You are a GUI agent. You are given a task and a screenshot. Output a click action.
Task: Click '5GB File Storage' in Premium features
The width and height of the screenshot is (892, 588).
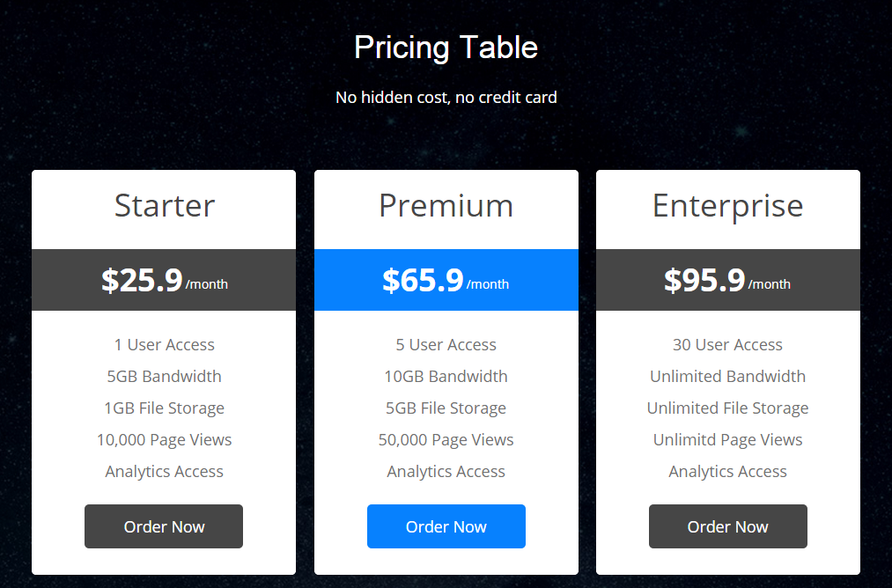point(446,408)
